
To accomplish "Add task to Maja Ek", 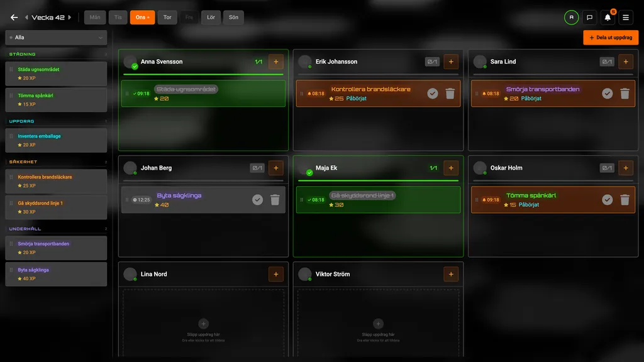I will tap(451, 168).
